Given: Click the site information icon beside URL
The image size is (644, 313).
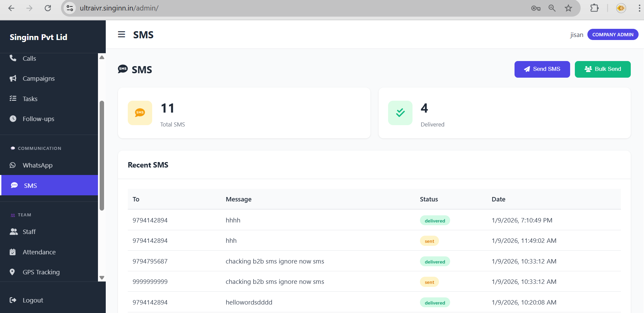Looking at the screenshot, I should (70, 8).
